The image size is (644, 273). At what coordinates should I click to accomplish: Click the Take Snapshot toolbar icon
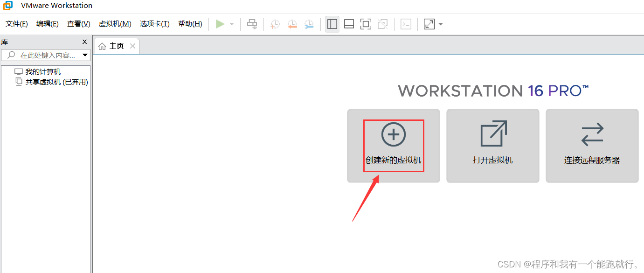click(275, 24)
